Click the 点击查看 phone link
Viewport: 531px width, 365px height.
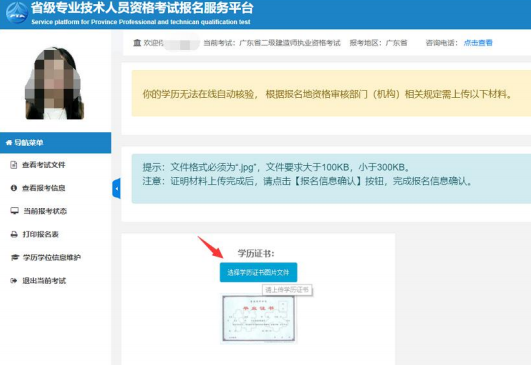click(x=478, y=43)
